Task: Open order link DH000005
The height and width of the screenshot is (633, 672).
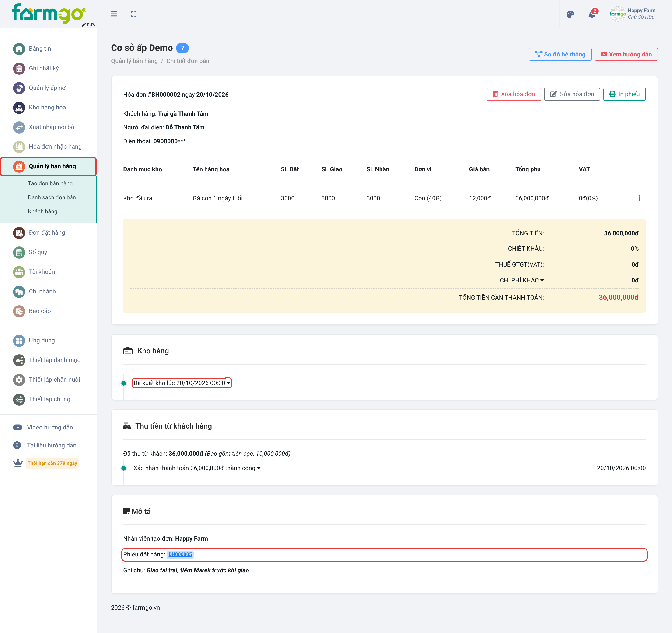Action: tap(180, 555)
